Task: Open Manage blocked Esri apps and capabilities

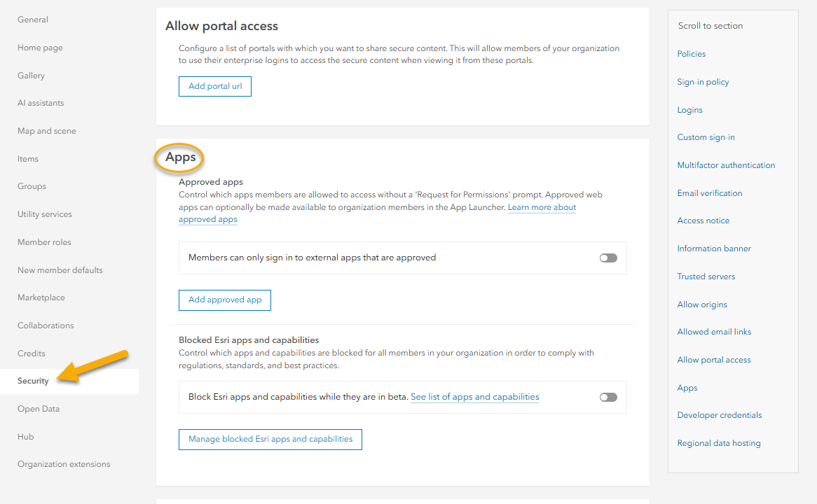Action: coord(270,440)
